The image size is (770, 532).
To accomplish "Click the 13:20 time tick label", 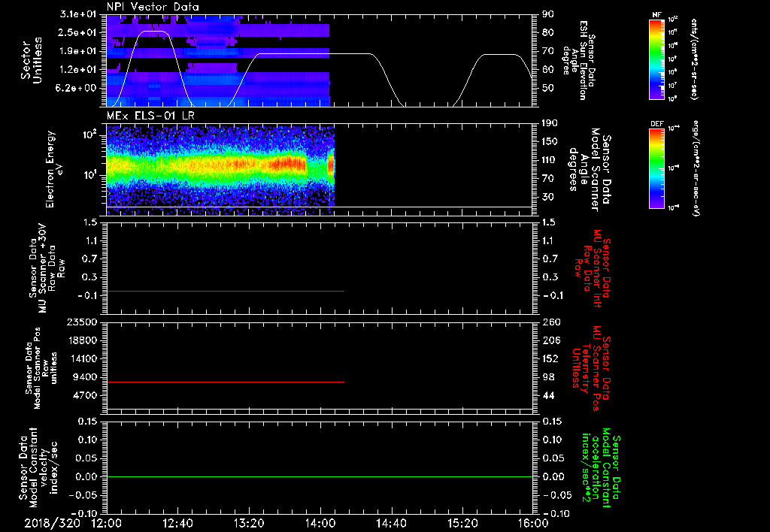I will [x=249, y=523].
